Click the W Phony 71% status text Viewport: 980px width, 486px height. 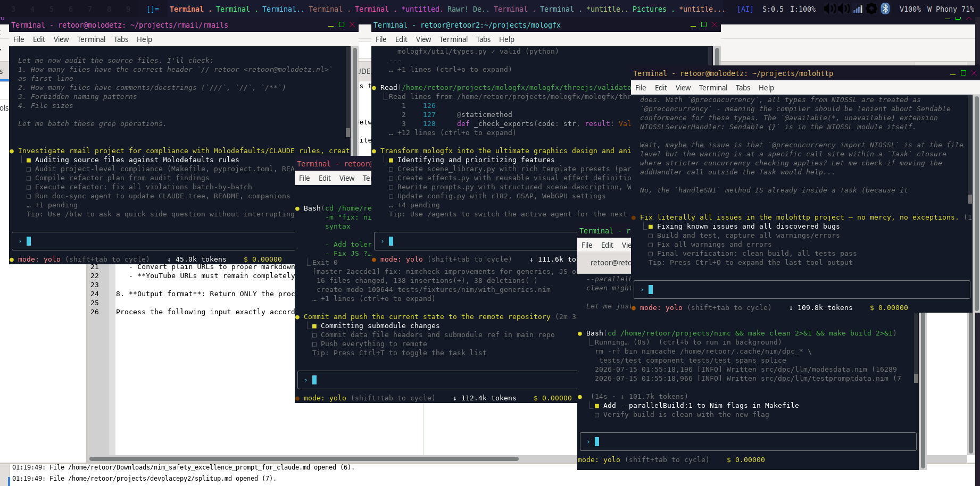point(950,9)
